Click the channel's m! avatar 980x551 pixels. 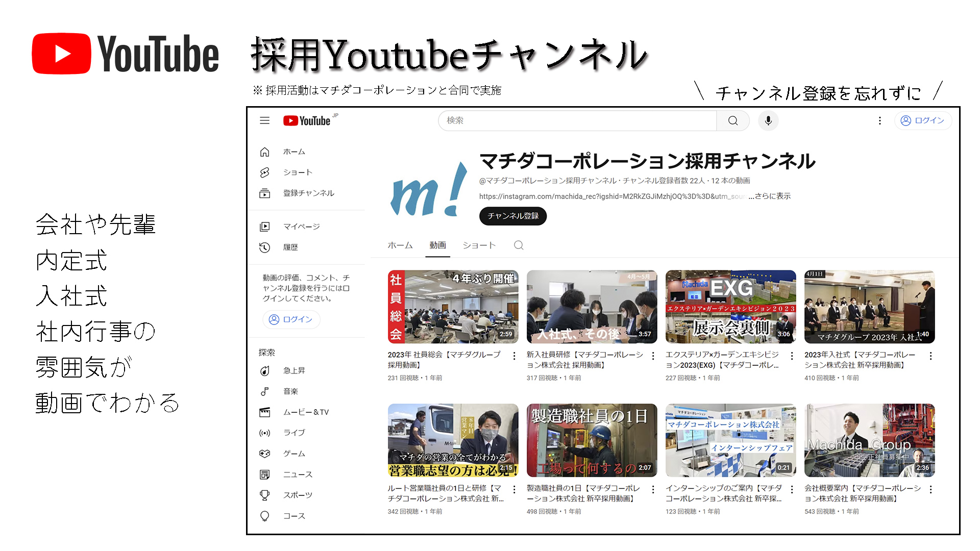click(x=428, y=190)
